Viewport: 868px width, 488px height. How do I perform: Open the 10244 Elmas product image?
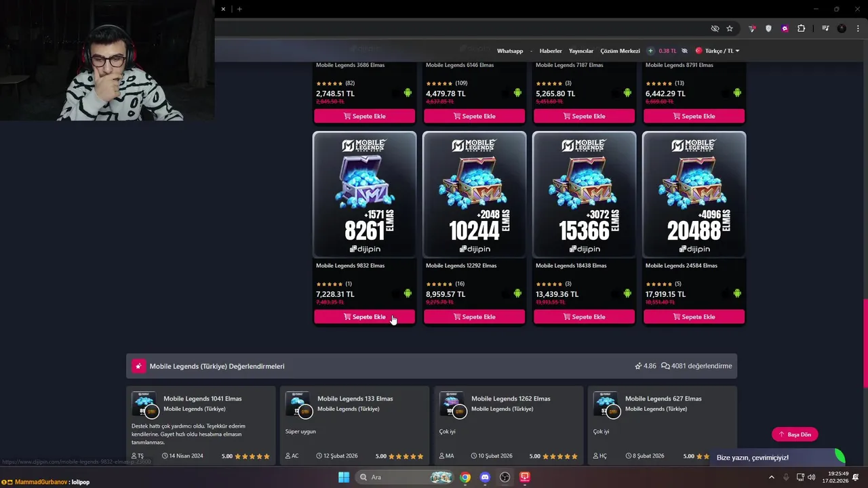click(474, 195)
